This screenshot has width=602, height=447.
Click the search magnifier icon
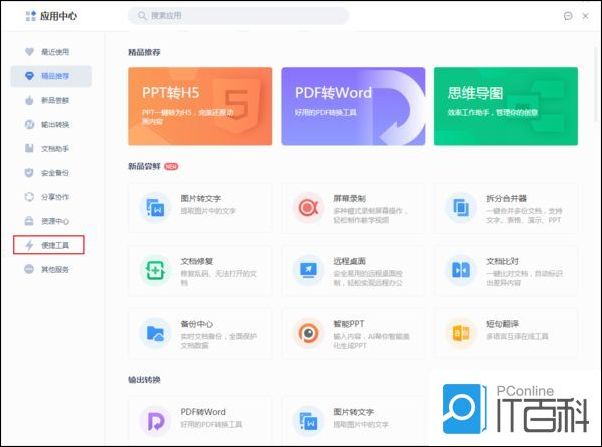[x=142, y=16]
